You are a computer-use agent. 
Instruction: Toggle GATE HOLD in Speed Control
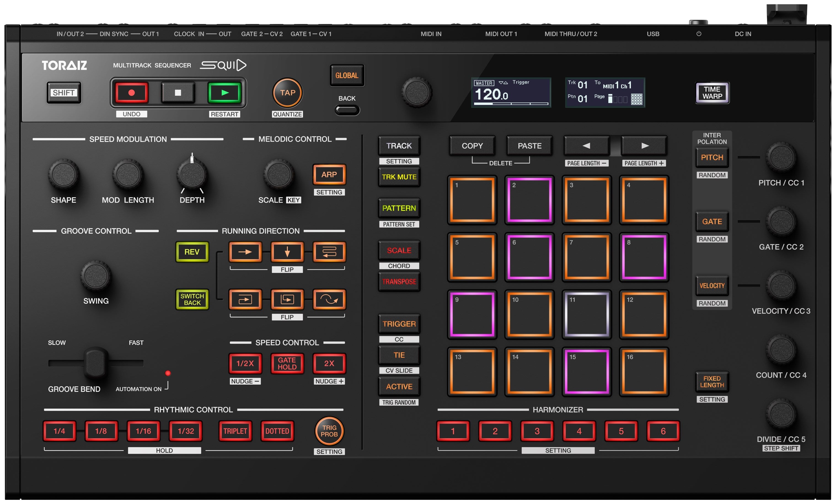point(287,363)
